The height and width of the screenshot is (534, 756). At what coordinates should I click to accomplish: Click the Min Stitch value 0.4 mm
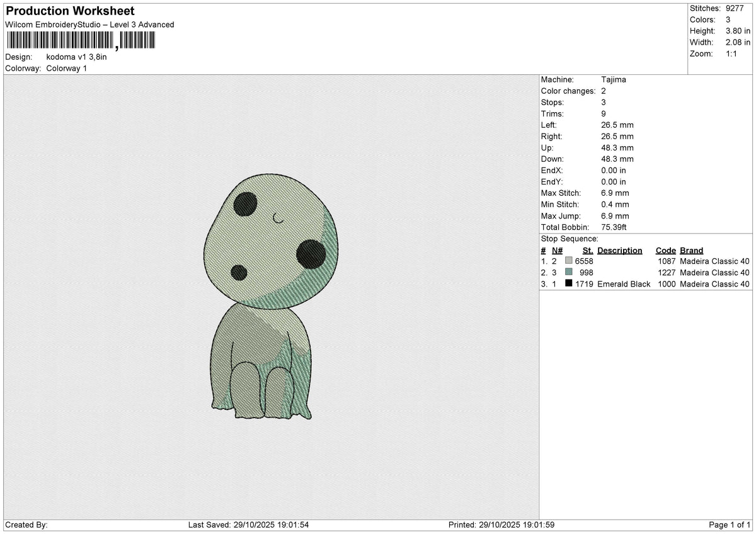(615, 204)
